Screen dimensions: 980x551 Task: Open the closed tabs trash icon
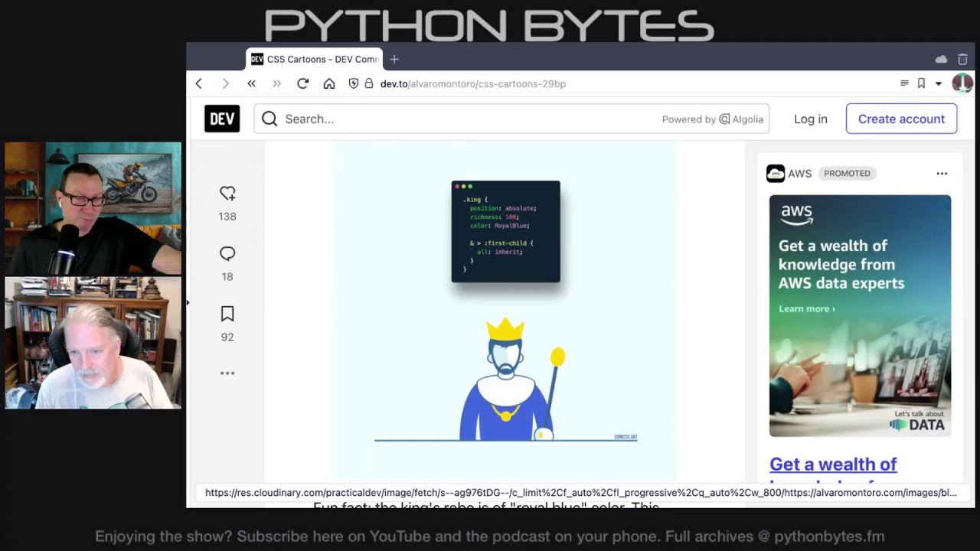(x=962, y=59)
